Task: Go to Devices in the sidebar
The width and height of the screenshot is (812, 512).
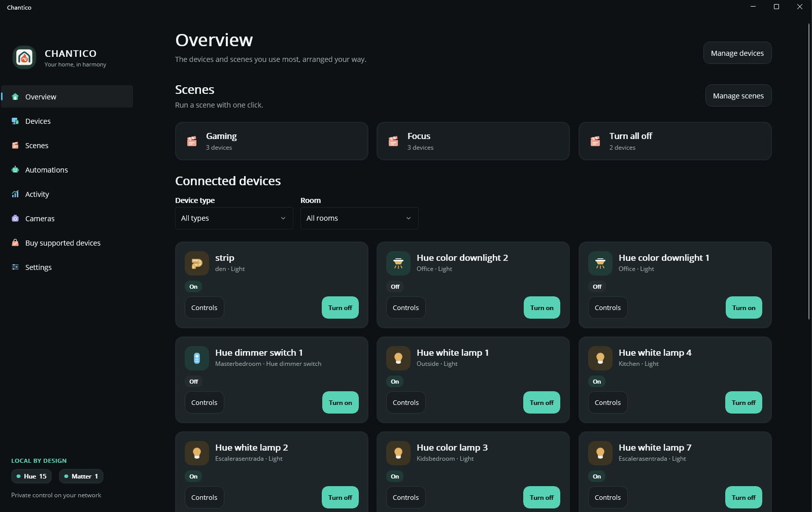Action: [67, 121]
